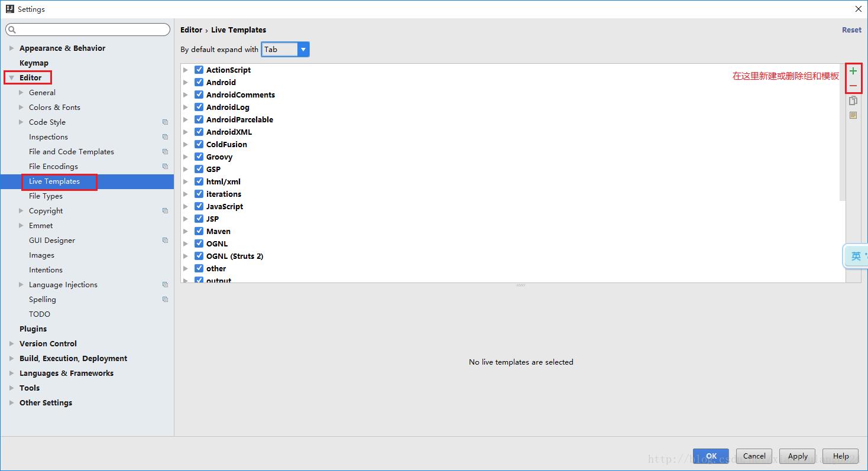Open the Images settings page
The width and height of the screenshot is (868, 471).
(x=41, y=255)
